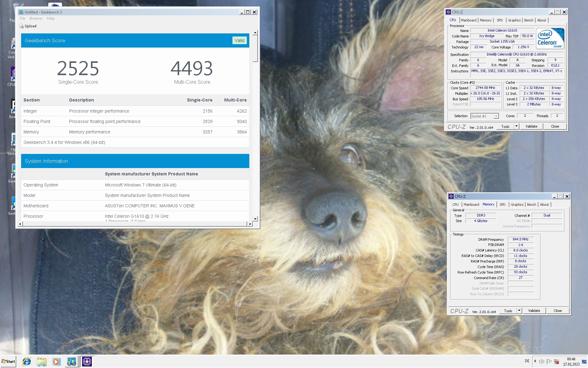This screenshot has height=368, width=588.
Task: Click the Geekbench vertical scrollbar up arrow
Action: (255, 33)
